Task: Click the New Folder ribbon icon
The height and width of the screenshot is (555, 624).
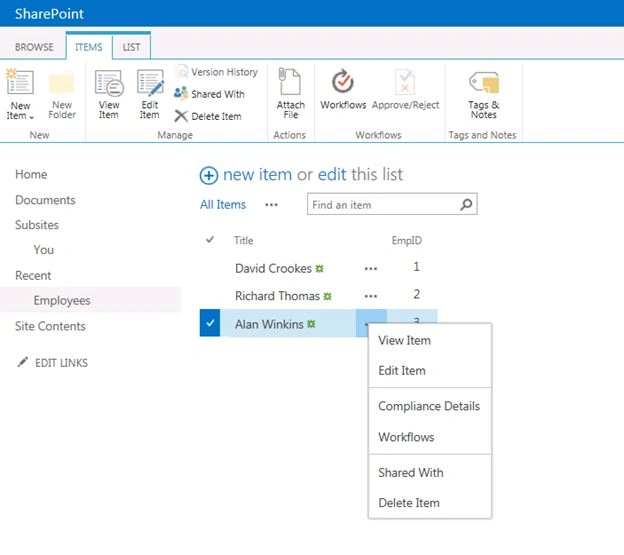Action: click(62, 83)
